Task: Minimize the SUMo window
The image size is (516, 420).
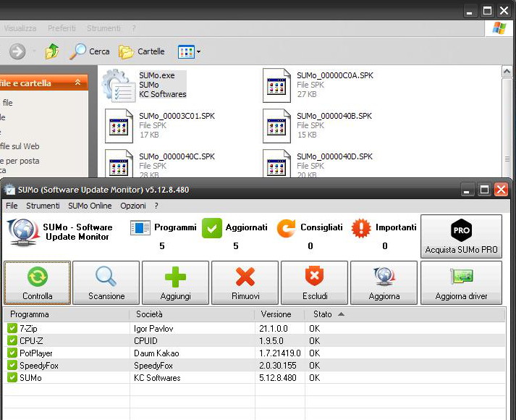Action: point(467,190)
